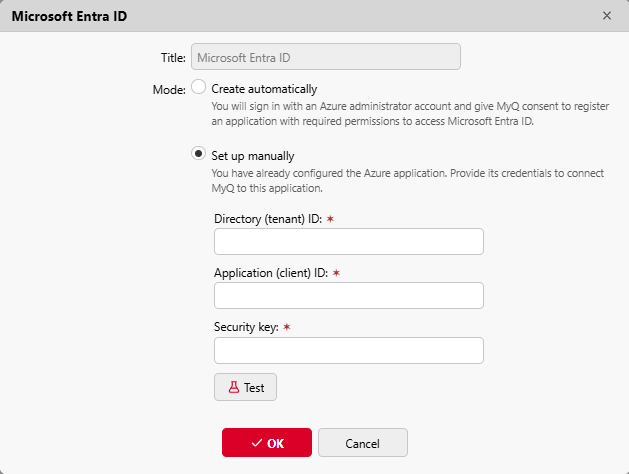Focus the Application (client) ID field
629x474 pixels.
[349, 296]
